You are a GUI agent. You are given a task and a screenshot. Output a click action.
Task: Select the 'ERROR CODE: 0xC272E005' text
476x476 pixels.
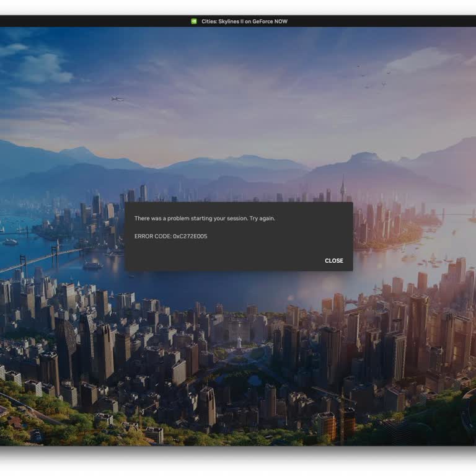170,236
